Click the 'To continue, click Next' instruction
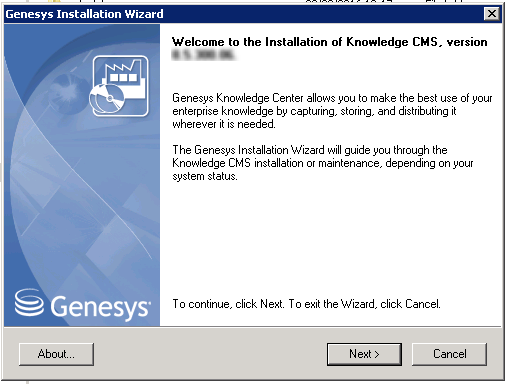Image resolution: width=505 pixels, height=384 pixels. click(x=306, y=304)
